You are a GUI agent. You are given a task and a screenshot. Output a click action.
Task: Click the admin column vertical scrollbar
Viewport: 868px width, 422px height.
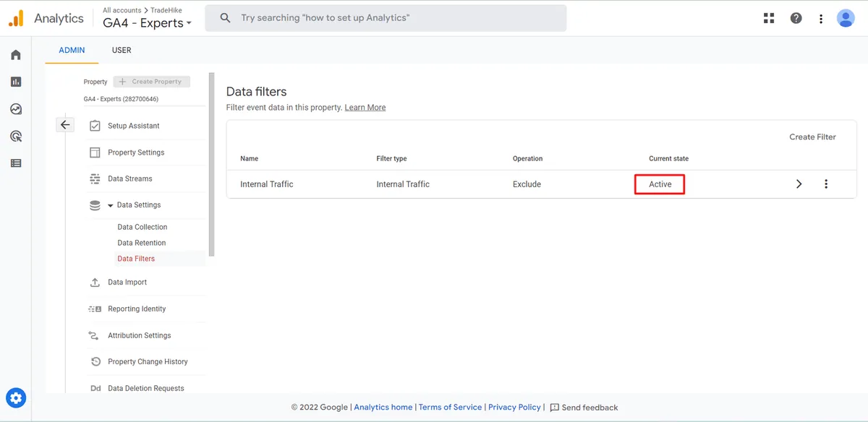tap(211, 163)
